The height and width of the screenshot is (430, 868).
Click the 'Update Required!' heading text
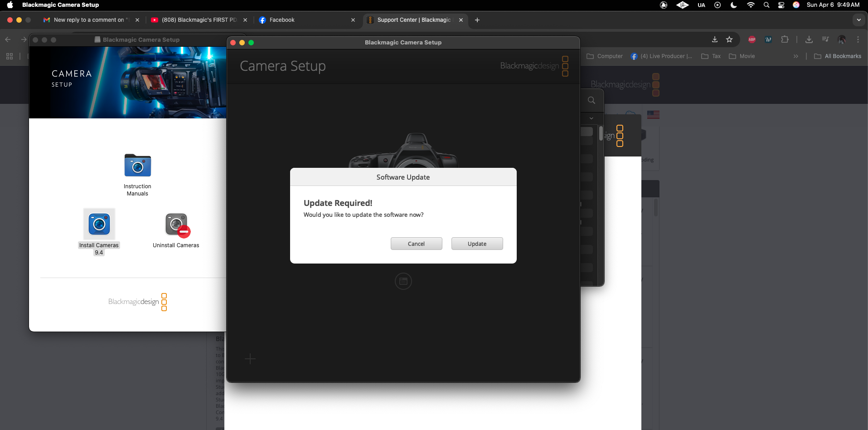pyautogui.click(x=338, y=203)
